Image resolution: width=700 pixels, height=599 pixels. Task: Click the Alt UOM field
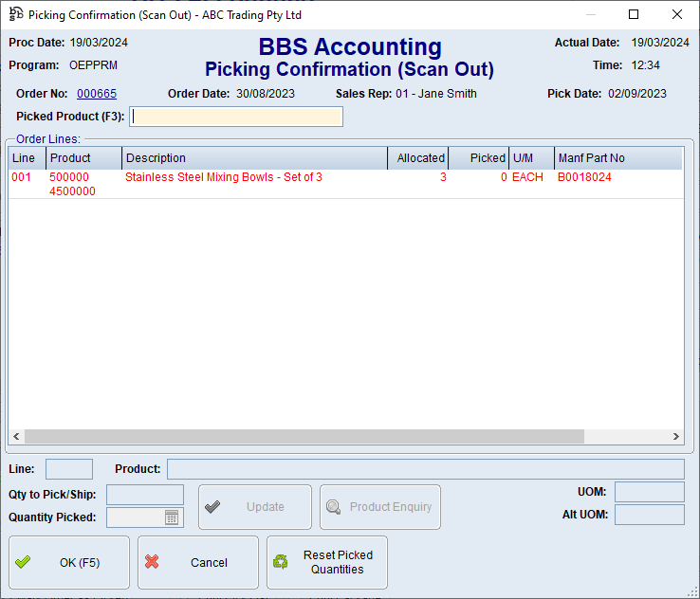coord(649,515)
